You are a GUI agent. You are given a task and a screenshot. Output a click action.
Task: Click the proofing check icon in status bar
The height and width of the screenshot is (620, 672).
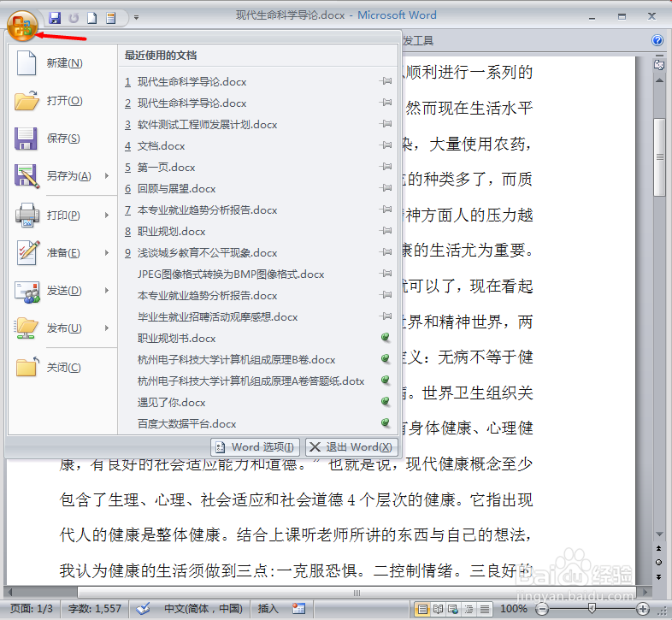pyautogui.click(x=143, y=608)
